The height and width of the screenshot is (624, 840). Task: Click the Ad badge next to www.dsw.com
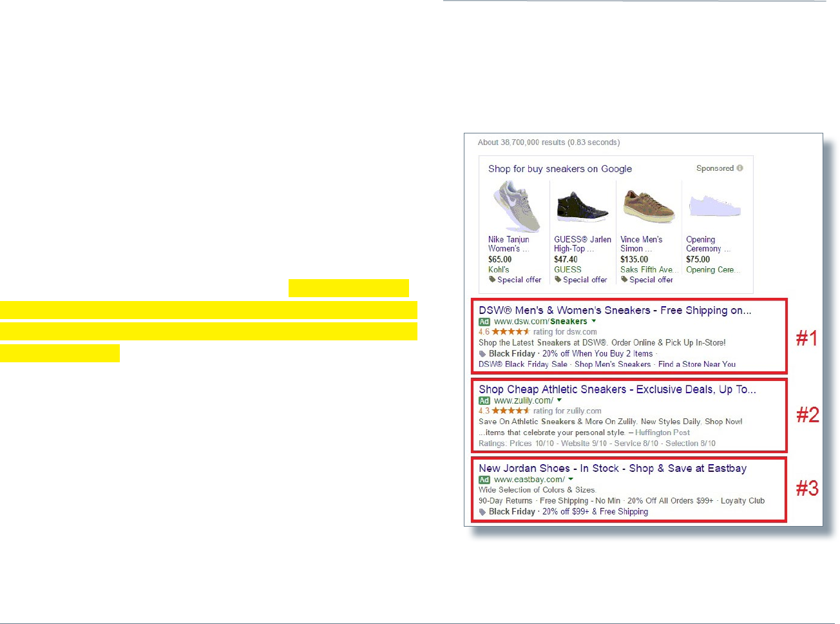484,322
